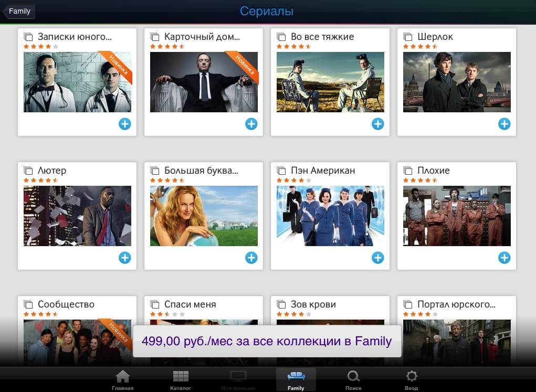Open the Вход login tab
Viewport: 536px width, 392px height.
pos(411,380)
